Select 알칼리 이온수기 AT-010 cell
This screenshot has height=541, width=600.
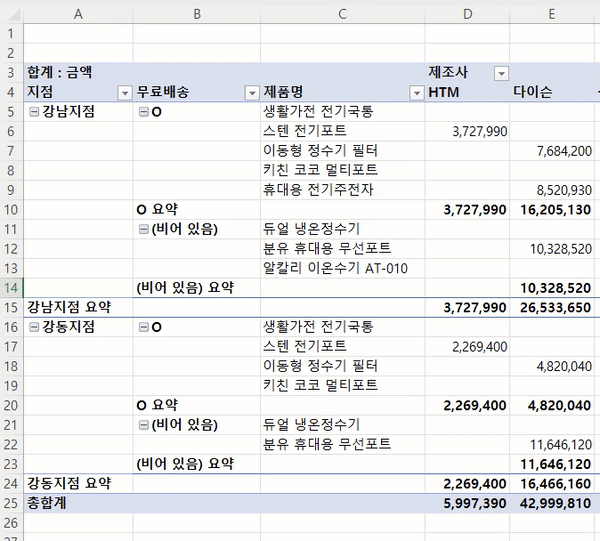[342, 268]
